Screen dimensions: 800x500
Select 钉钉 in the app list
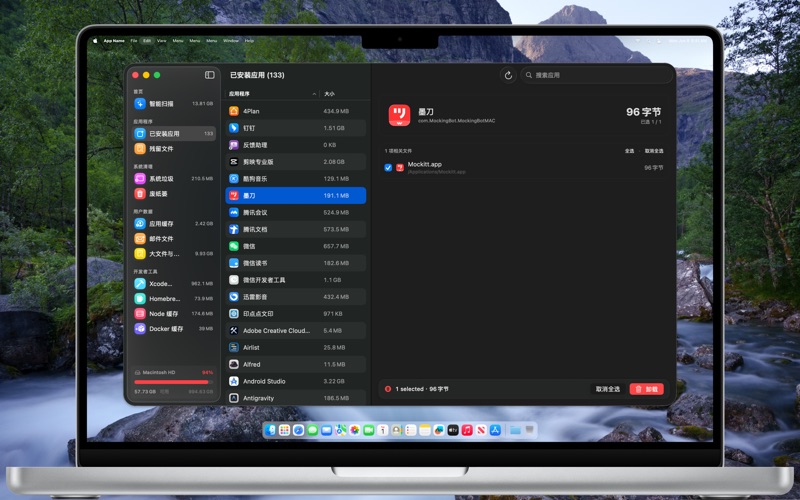296,128
